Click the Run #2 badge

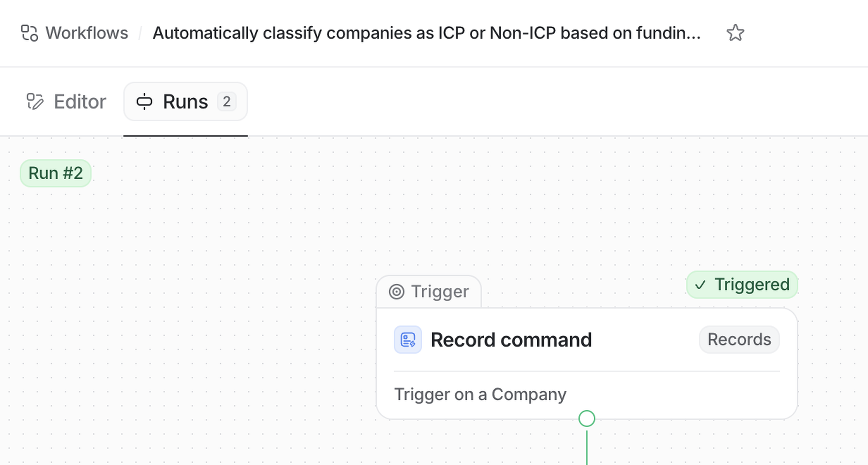56,173
